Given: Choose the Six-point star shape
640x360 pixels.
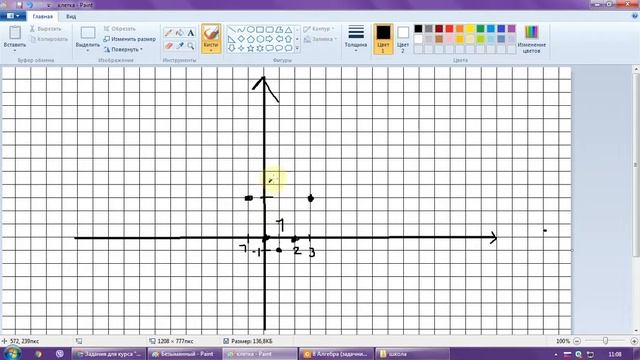Looking at the screenshot, I should (x=260, y=48).
